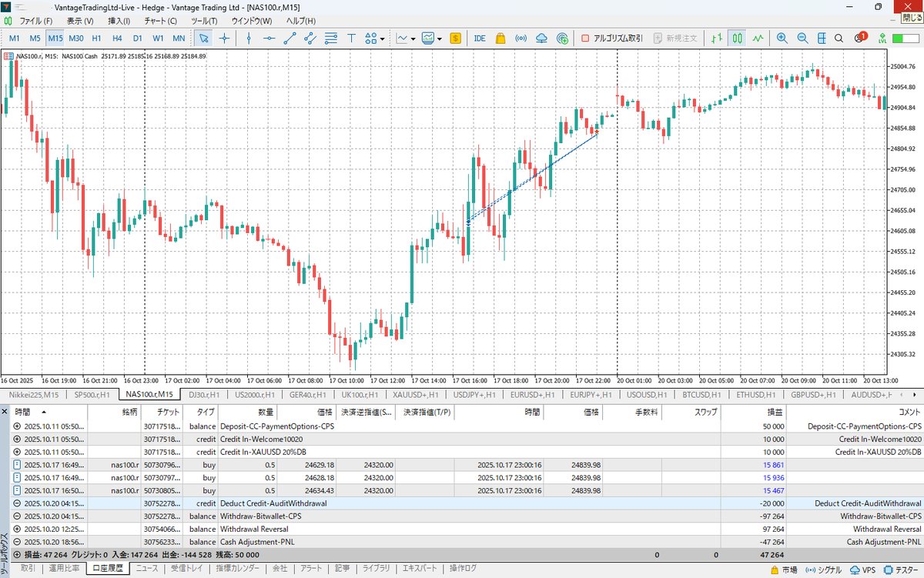Image resolution: width=924 pixels, height=578 pixels.
Task: Close the toolbox panel with X
Action: 5,412
